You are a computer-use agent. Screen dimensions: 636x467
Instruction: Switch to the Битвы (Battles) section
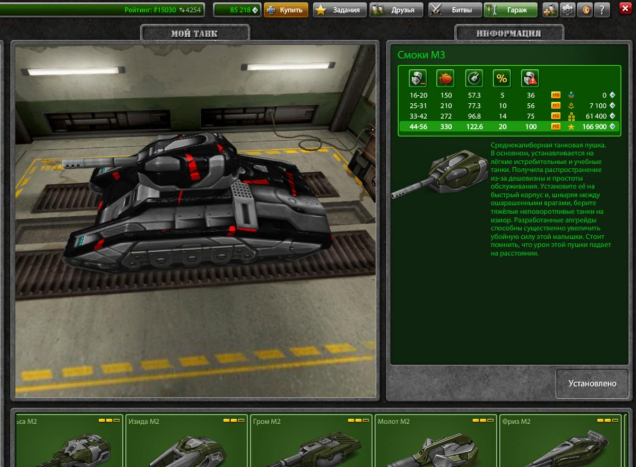[x=453, y=10]
